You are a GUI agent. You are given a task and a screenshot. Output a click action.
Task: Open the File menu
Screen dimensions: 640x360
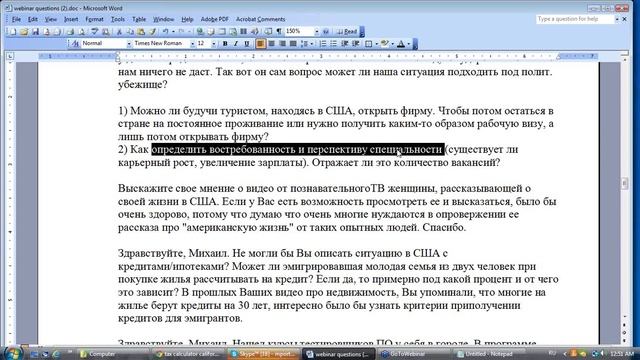(x=16, y=19)
